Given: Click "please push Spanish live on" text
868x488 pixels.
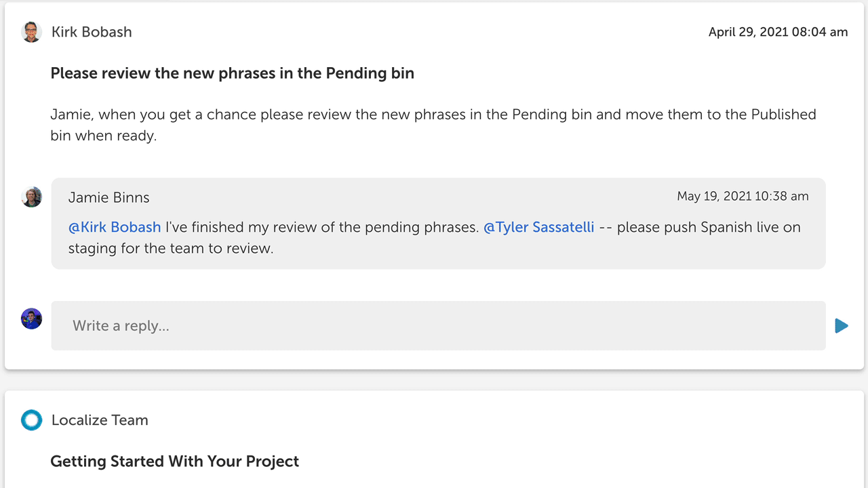Looking at the screenshot, I should 709,227.
